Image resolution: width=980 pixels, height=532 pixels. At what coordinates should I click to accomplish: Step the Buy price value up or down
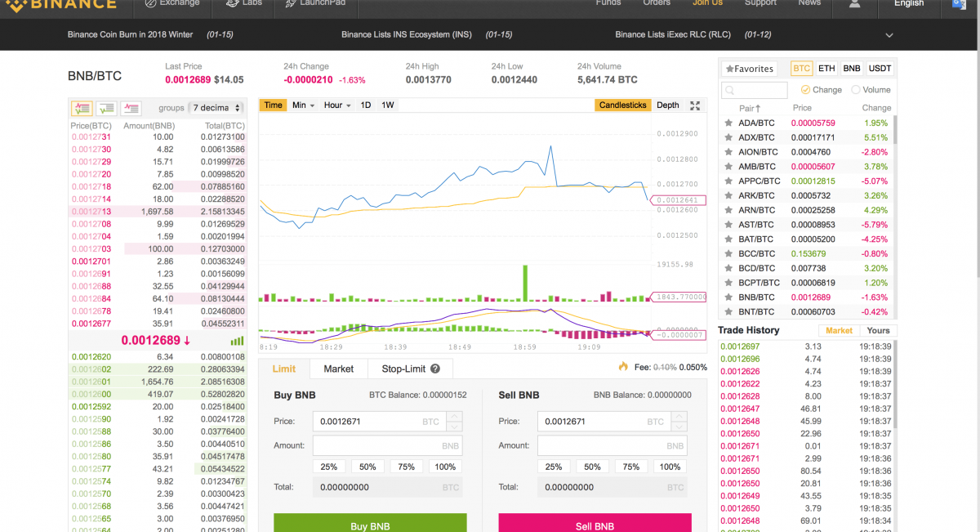(455, 422)
